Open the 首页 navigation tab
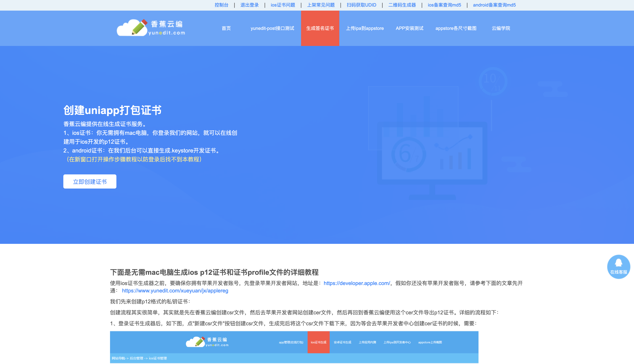 (x=226, y=28)
